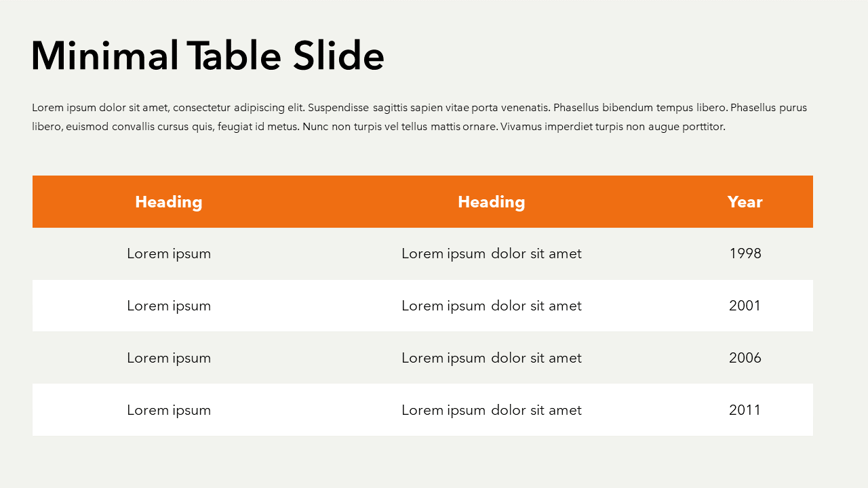Click "Lorem ipsum dolor sit amet" in 2001 row
This screenshot has height=488, width=868.
click(x=492, y=306)
